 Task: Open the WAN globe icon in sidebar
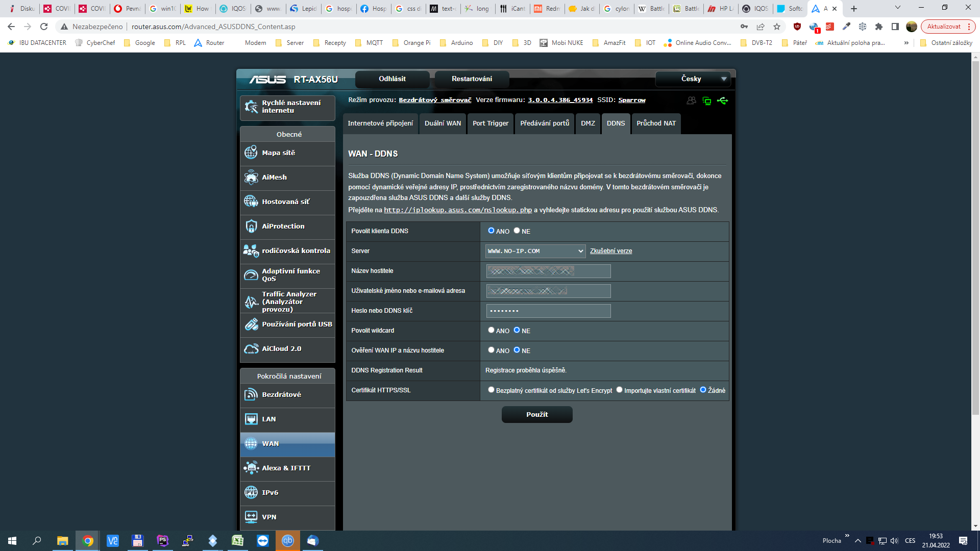tap(251, 443)
